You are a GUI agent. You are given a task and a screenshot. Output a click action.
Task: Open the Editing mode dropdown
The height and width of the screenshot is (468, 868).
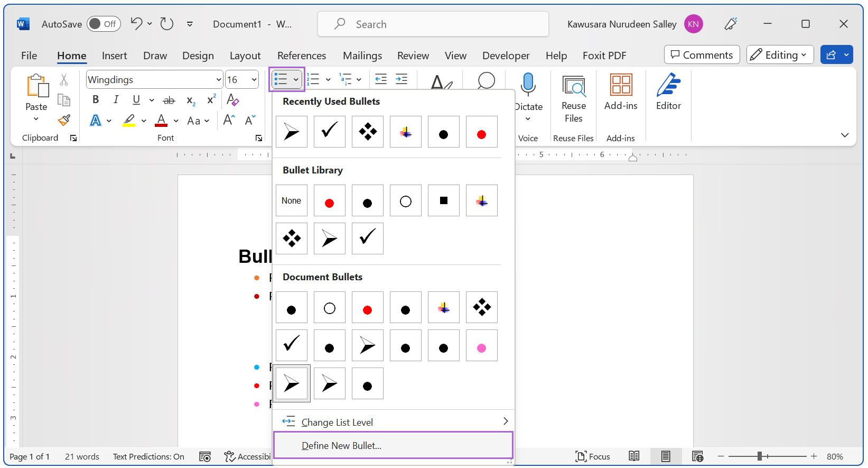click(780, 55)
